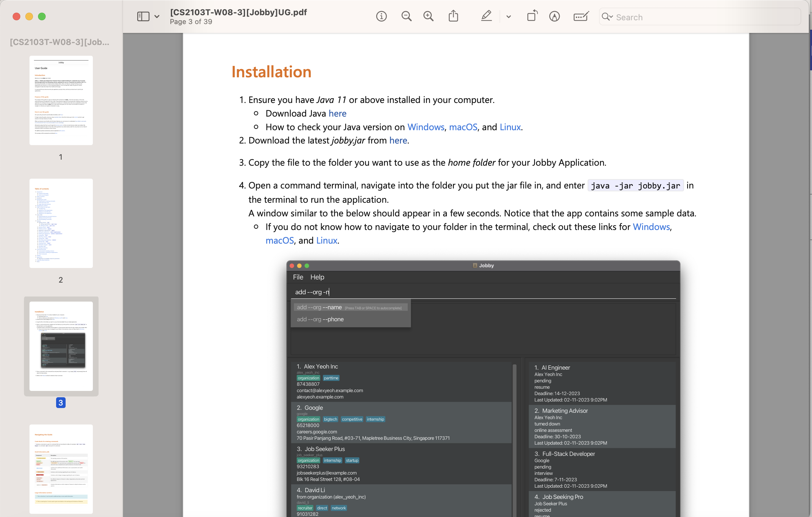Zoom out using the magnifier minus icon
Screen dimensions: 812x517
click(x=406, y=16)
